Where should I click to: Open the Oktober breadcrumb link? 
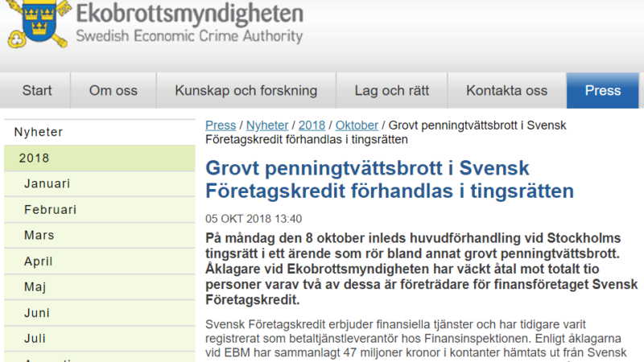click(x=357, y=125)
